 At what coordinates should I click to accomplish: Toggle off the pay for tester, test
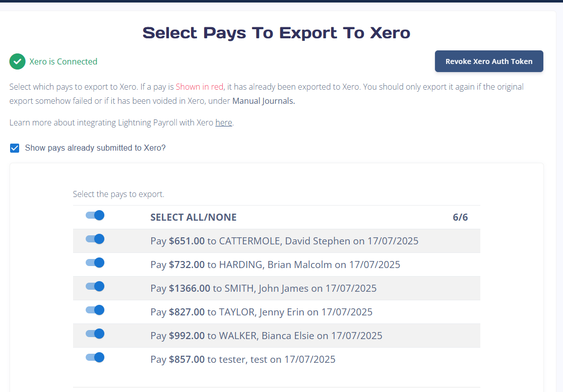[94, 357]
